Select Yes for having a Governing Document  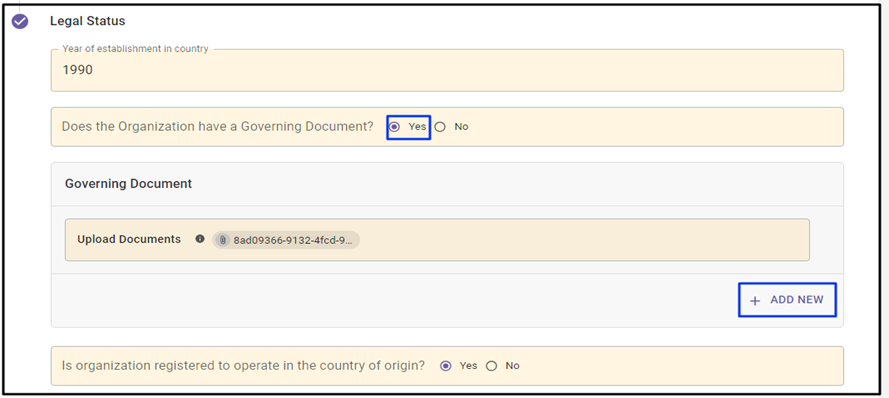coord(395,127)
